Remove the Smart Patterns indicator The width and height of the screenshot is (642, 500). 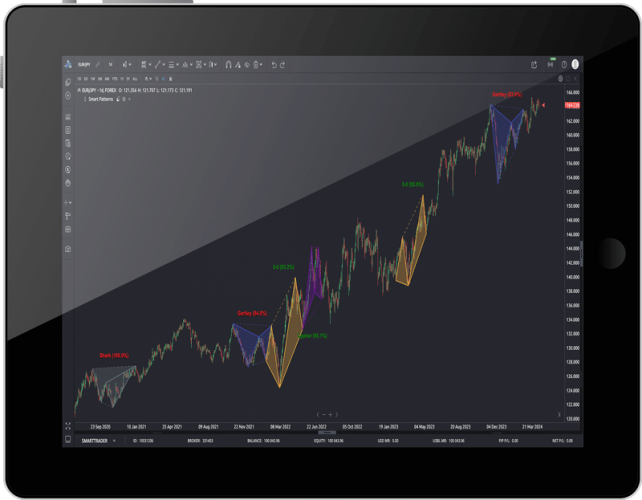click(129, 99)
